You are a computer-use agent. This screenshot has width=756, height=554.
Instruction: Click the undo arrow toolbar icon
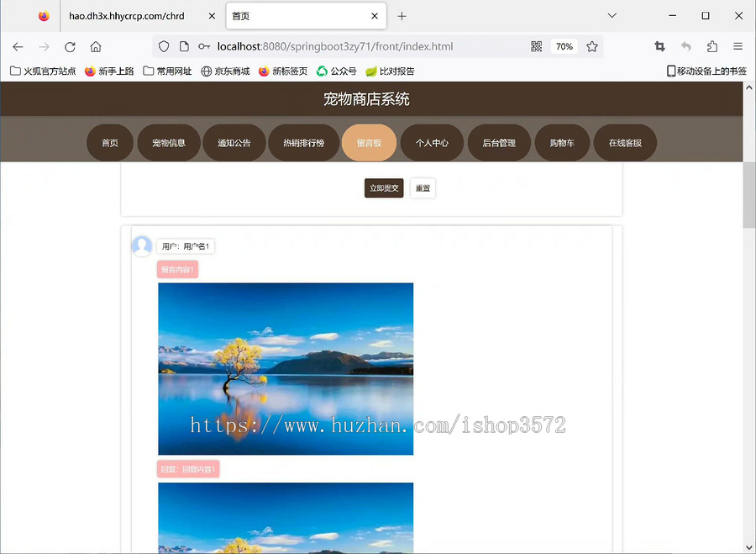686,46
